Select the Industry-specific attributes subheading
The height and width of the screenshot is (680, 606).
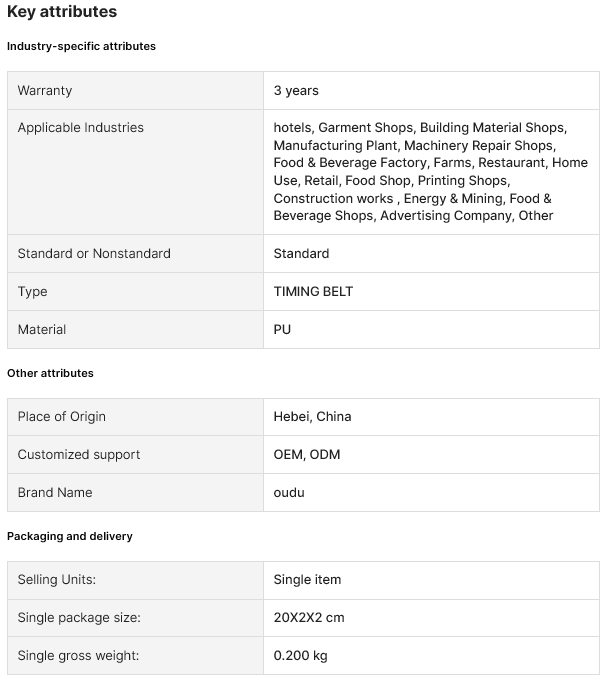point(81,46)
